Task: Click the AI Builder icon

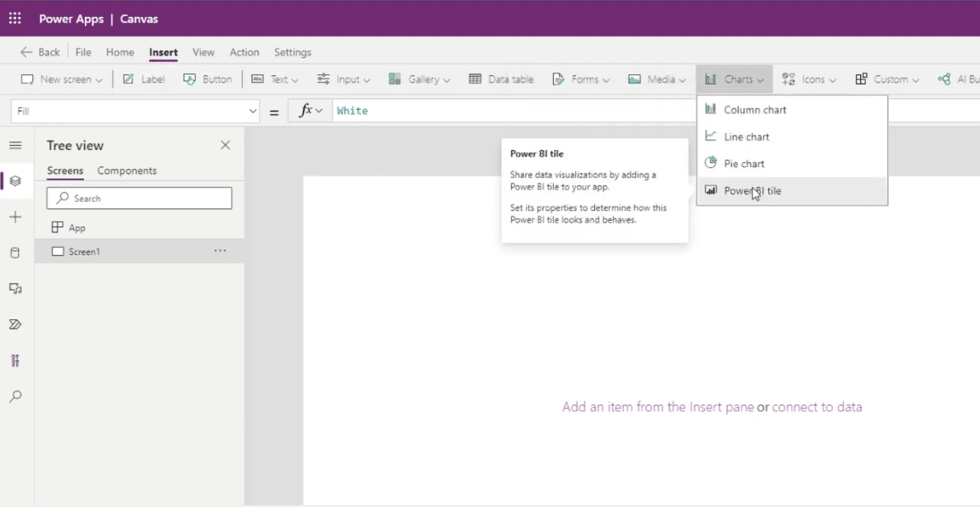Action: click(944, 80)
